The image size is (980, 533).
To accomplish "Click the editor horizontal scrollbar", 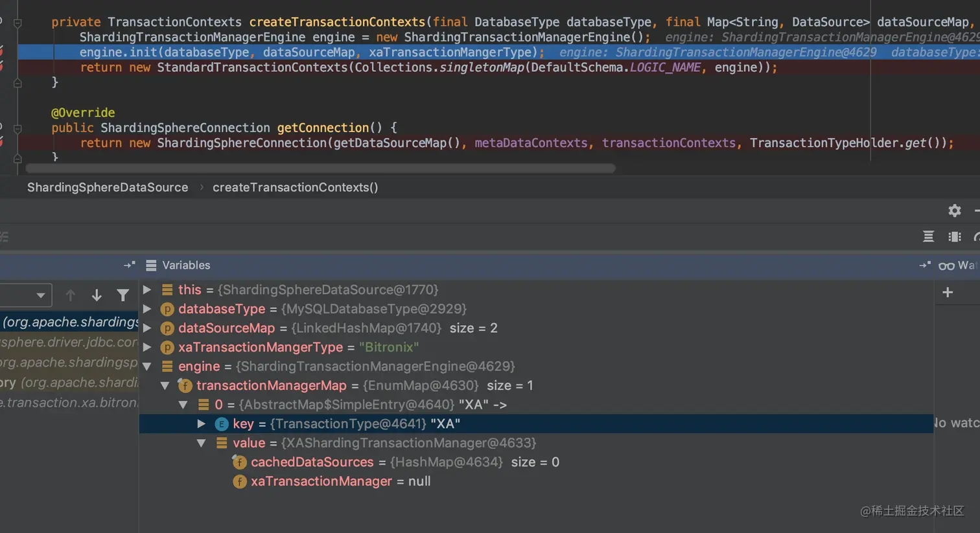I will click(320, 168).
